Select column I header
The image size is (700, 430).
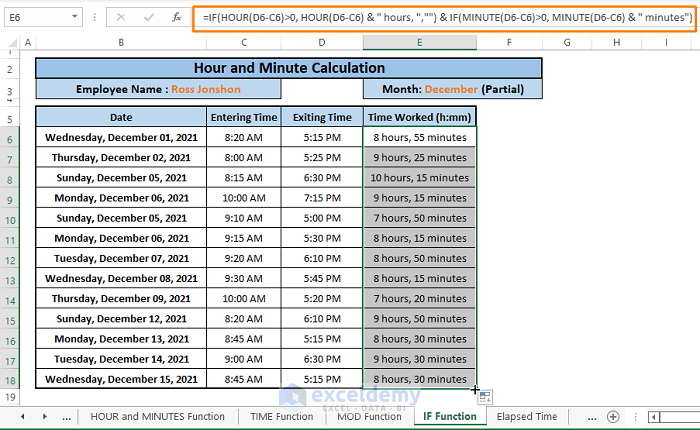tap(666, 43)
